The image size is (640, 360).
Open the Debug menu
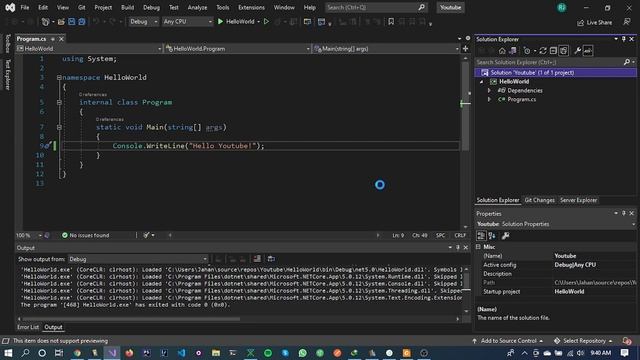pyautogui.click(x=151, y=7)
